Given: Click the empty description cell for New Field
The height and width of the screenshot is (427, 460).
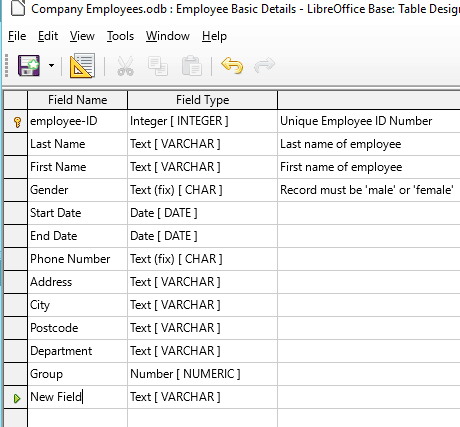Looking at the screenshot, I should coord(369,397).
